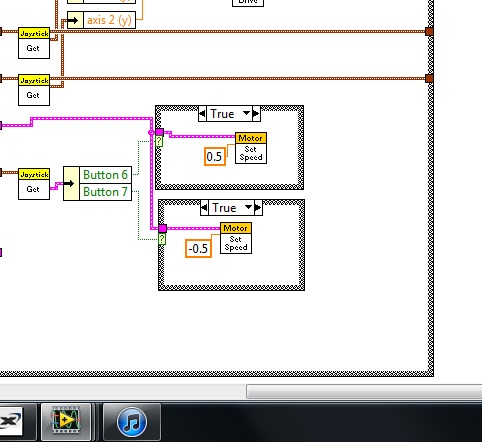The height and width of the screenshot is (442, 484).
Task: Click unbundle node left of Button 6
Action: pos(71,184)
